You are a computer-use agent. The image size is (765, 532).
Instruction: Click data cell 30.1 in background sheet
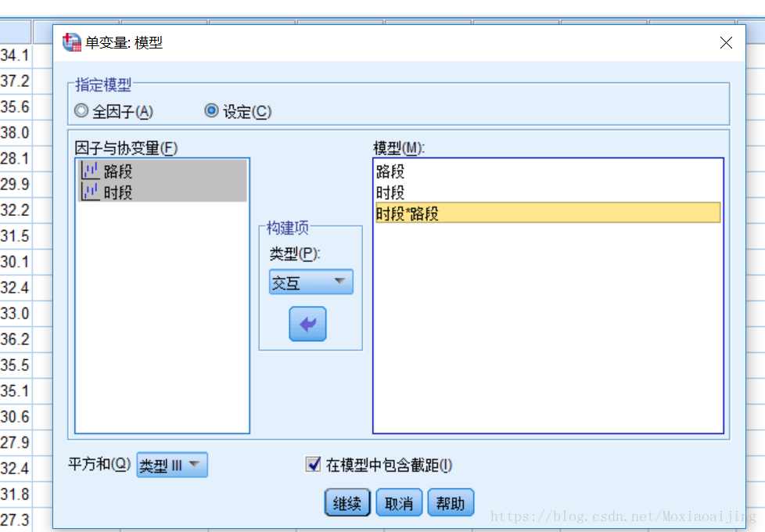click(15, 262)
